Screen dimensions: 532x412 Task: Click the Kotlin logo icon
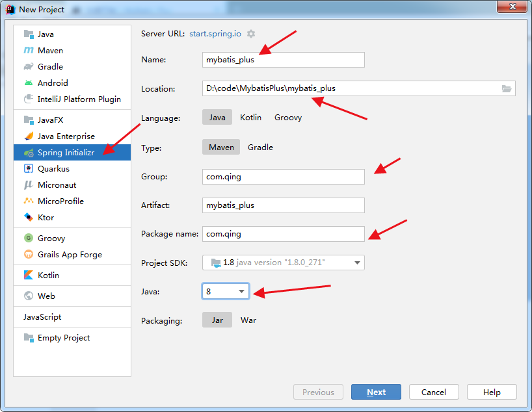[29, 275]
